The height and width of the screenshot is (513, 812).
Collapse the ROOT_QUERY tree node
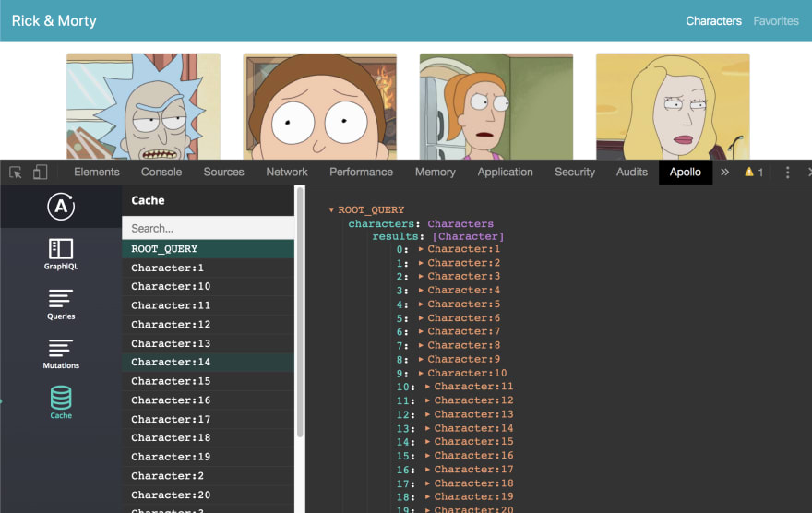[x=331, y=210]
